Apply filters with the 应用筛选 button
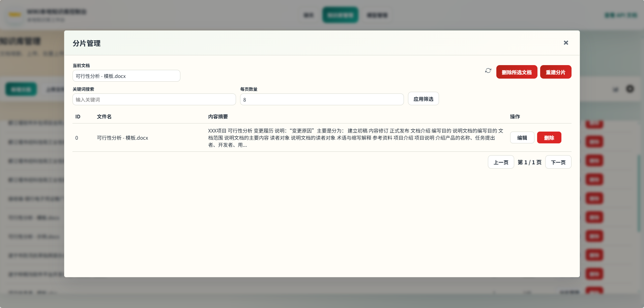The width and height of the screenshot is (644, 308). point(423,99)
